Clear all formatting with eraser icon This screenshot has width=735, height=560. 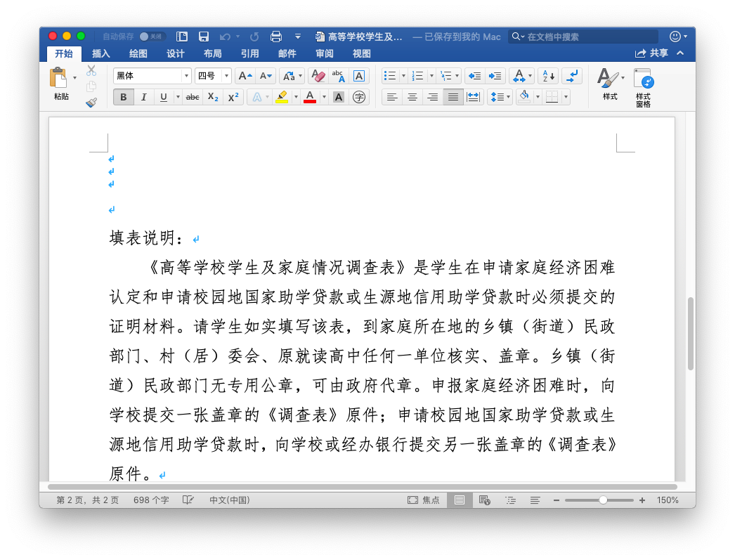(x=318, y=76)
